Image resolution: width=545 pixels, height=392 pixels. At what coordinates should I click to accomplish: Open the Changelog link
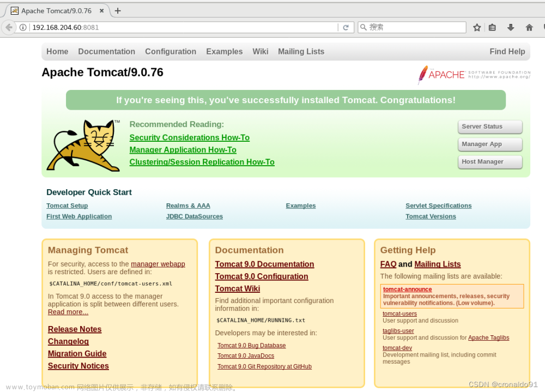pos(69,341)
